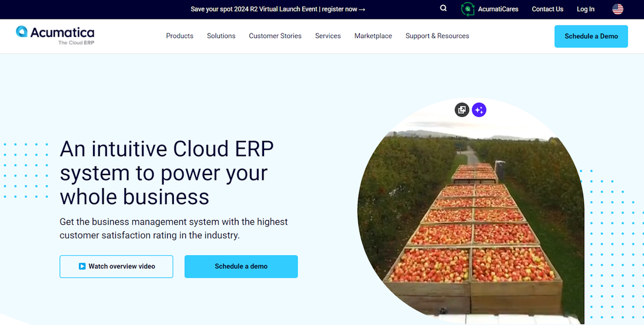Click the Watch overview video button

pyautogui.click(x=117, y=266)
